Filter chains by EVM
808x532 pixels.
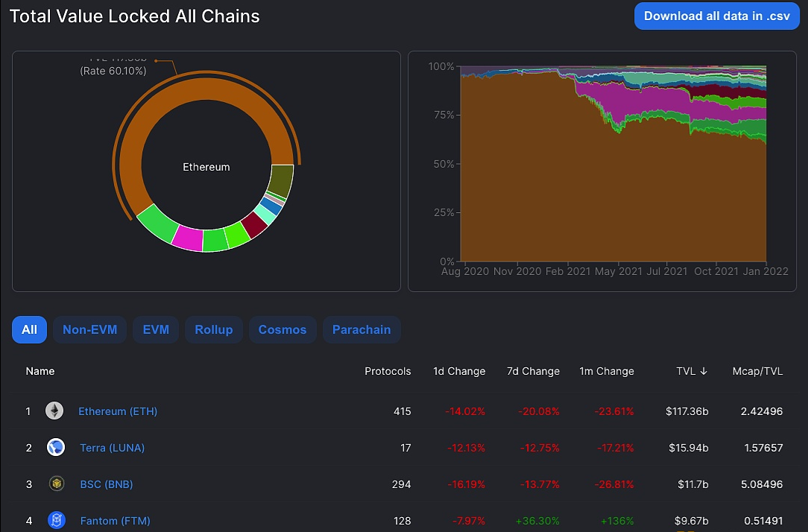click(x=156, y=329)
